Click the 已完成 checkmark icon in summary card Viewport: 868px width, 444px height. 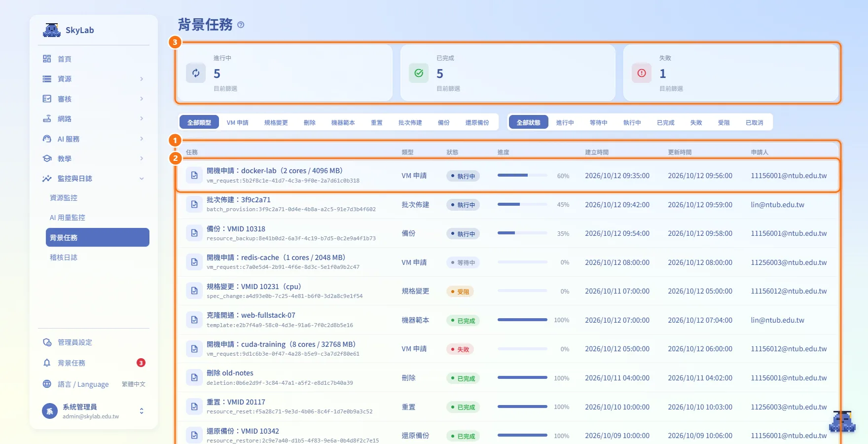tap(419, 73)
